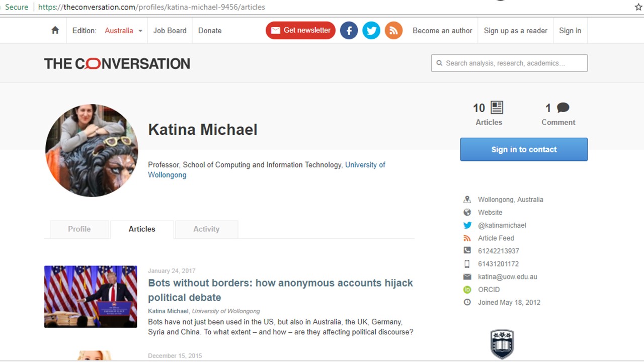Select the Articles tab
This screenshot has height=362, width=644.
click(142, 229)
